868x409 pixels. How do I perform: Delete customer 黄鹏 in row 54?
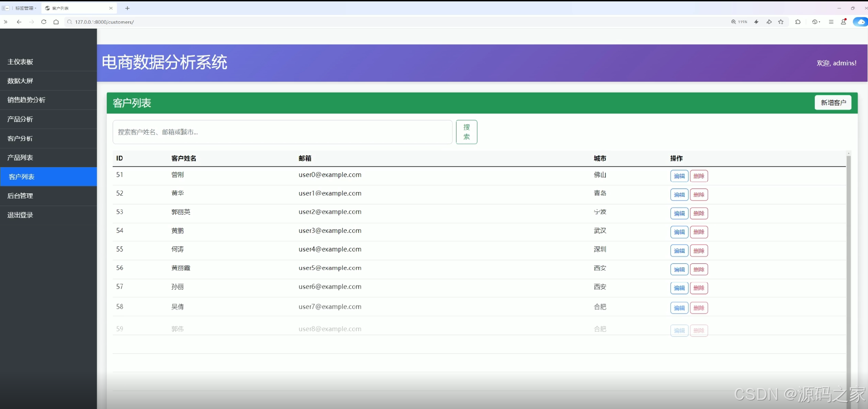(x=699, y=232)
